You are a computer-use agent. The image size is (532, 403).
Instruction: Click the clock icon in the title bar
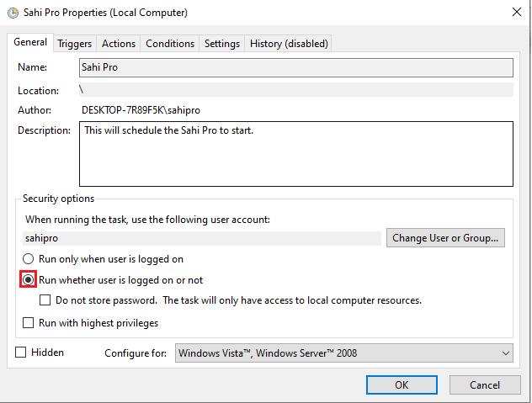[x=10, y=13]
